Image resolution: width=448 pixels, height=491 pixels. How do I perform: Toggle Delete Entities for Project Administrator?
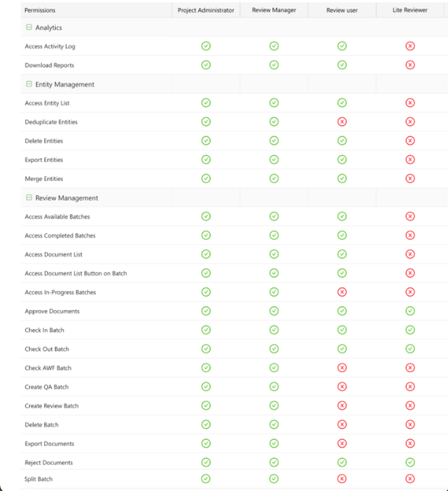[x=206, y=140]
